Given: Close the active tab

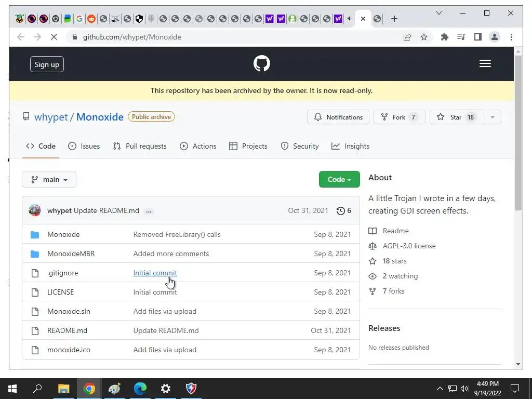Looking at the screenshot, I should click(x=363, y=19).
